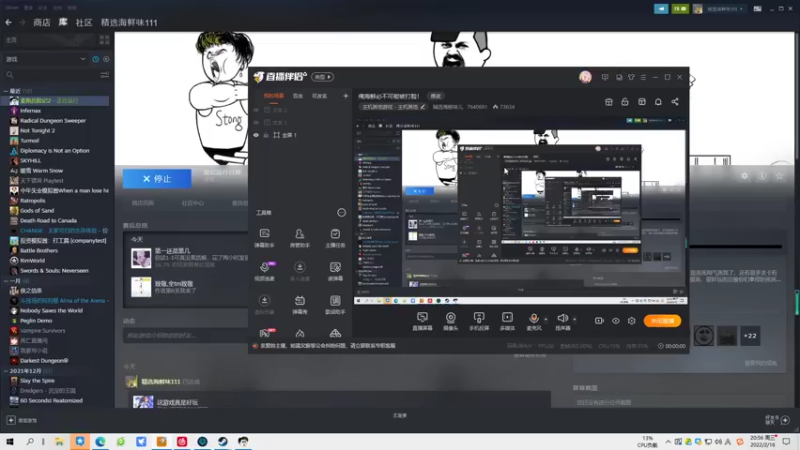Collapse the 2021年12月 games group
This screenshot has height=450, width=800.
pos(6,371)
